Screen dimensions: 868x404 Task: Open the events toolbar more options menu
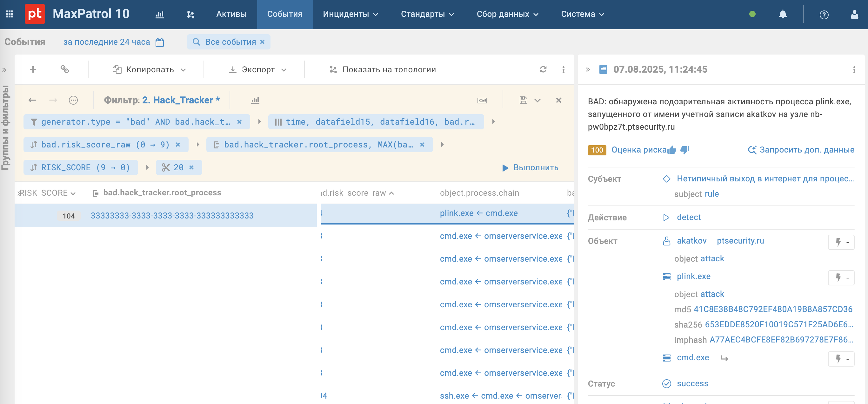click(563, 70)
